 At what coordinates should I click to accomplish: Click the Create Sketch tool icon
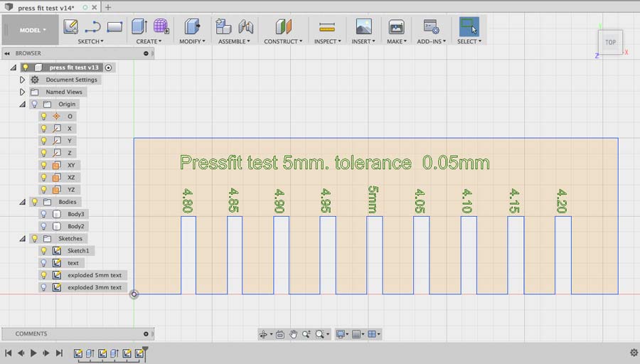pos(70,27)
